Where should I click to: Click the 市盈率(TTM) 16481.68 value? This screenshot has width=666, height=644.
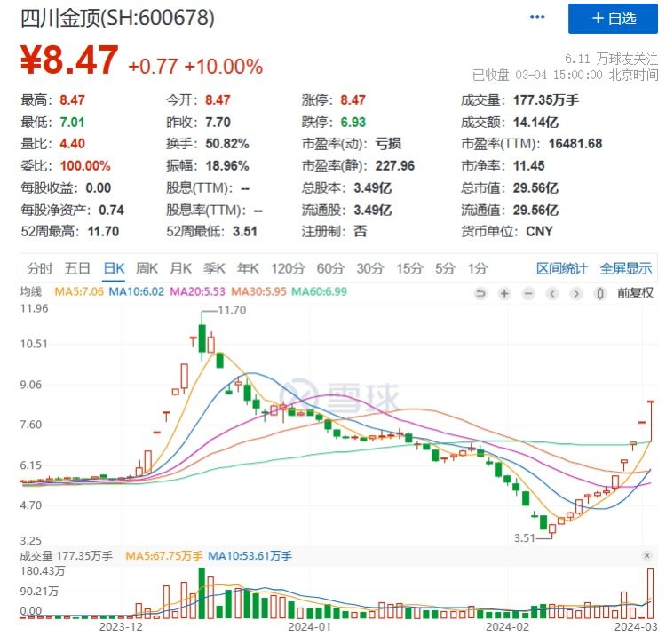point(575,144)
